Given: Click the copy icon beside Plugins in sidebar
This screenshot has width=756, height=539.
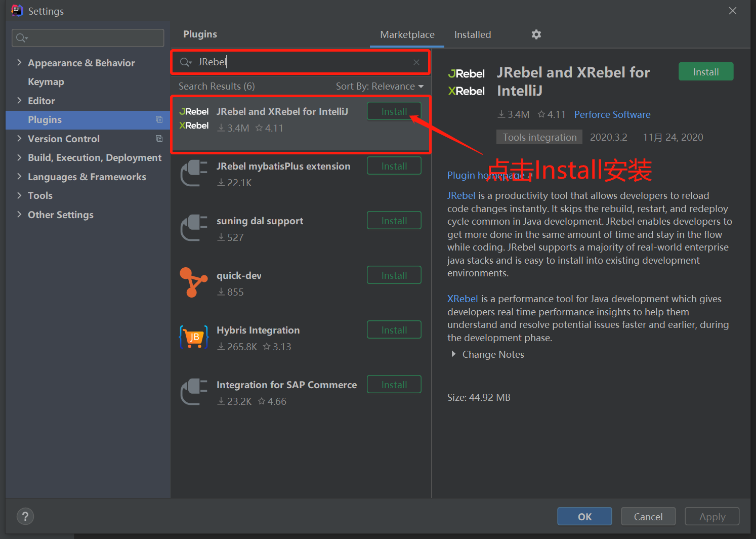Looking at the screenshot, I should click(159, 119).
